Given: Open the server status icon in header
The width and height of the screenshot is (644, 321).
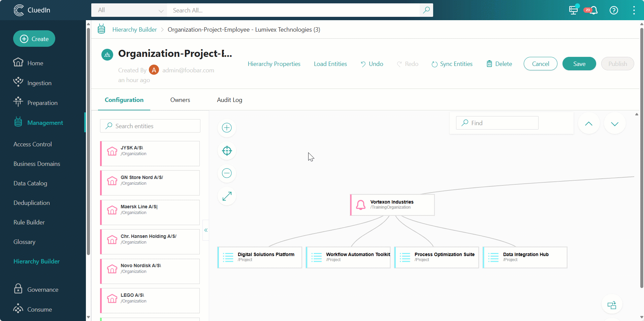Looking at the screenshot, I should (x=574, y=10).
